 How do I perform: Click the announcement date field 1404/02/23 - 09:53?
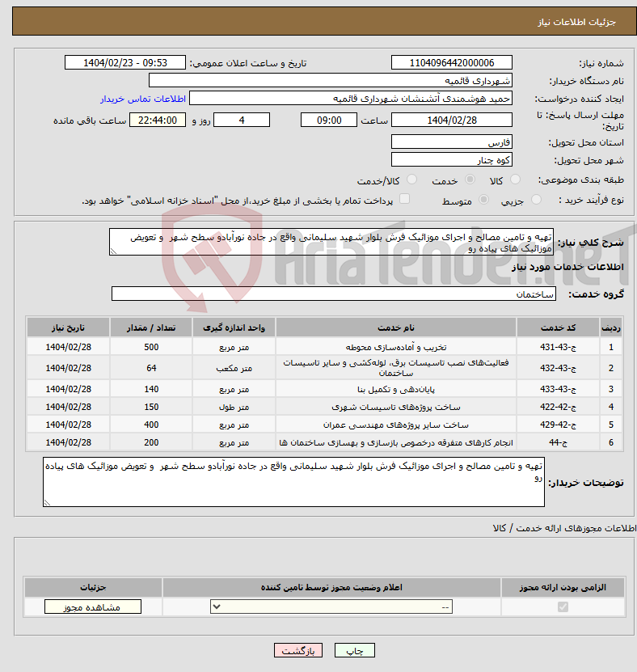pos(125,62)
